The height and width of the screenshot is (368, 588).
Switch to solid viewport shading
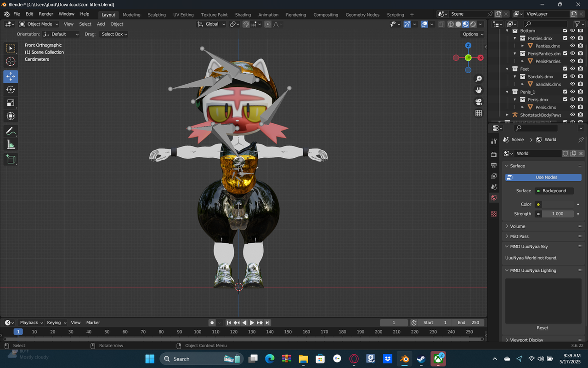coord(458,24)
